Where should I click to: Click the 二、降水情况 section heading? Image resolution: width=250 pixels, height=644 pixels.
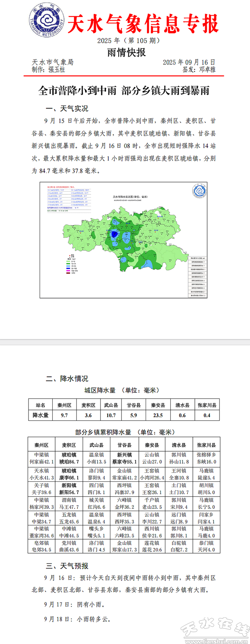pos(67,379)
